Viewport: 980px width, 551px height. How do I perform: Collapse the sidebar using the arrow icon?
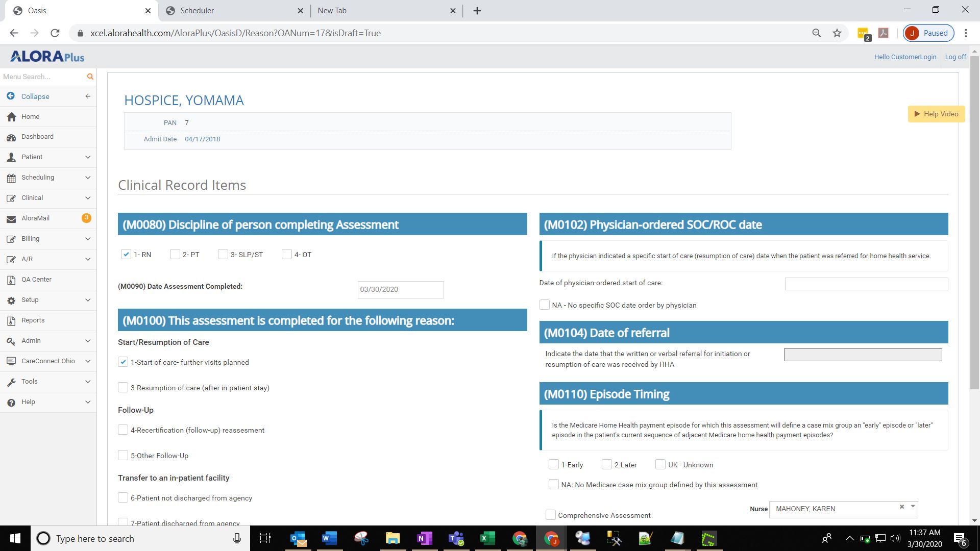pyautogui.click(x=87, y=96)
